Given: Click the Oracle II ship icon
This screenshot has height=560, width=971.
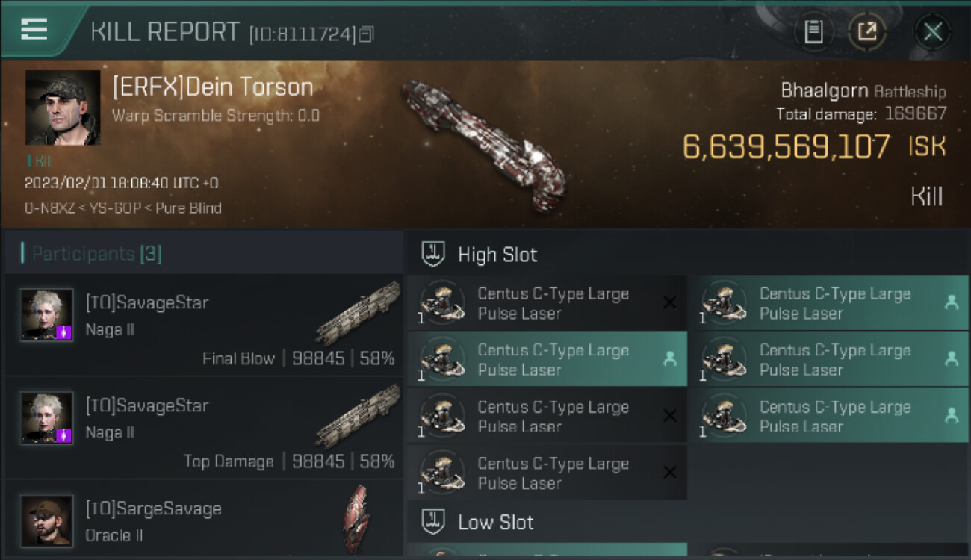Looking at the screenshot, I should tap(356, 519).
